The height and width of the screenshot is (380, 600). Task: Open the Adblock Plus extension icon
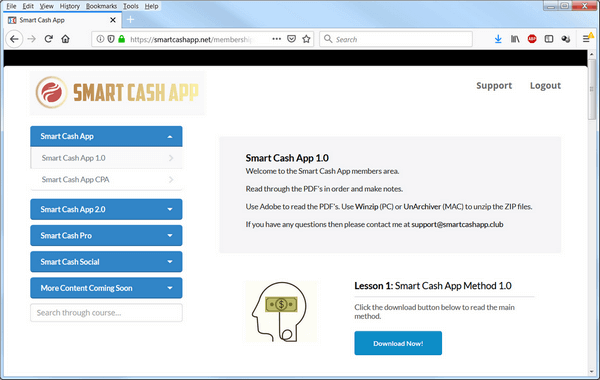click(x=532, y=39)
